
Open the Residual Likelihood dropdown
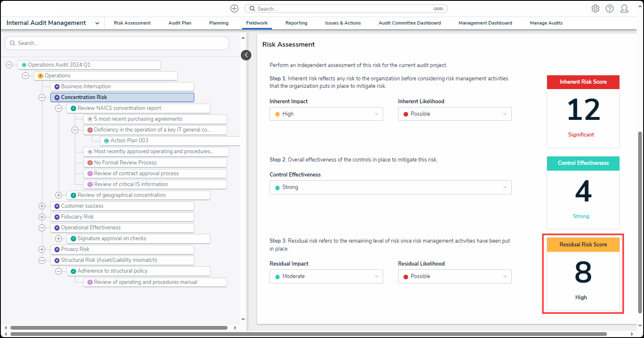(x=454, y=276)
